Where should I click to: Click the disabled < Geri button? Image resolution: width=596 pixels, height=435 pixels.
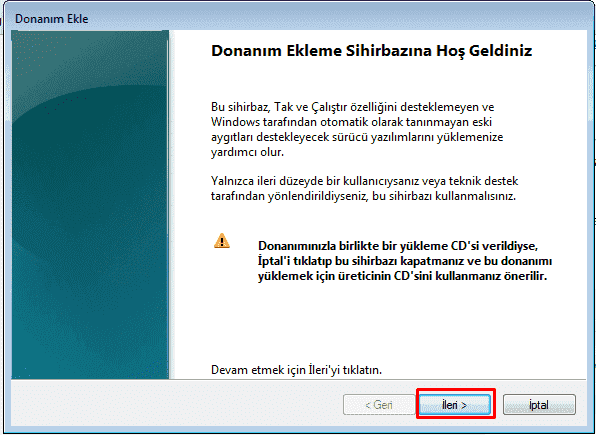379,405
